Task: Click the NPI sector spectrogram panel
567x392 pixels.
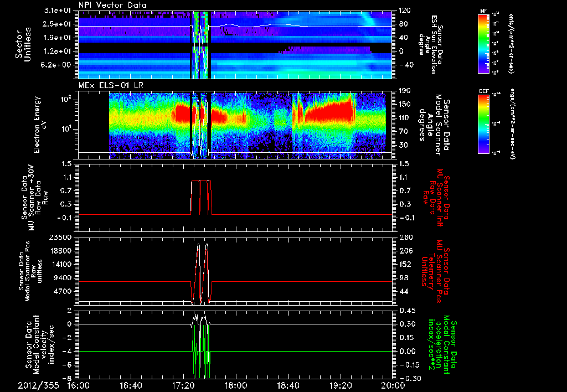Action: click(235, 44)
